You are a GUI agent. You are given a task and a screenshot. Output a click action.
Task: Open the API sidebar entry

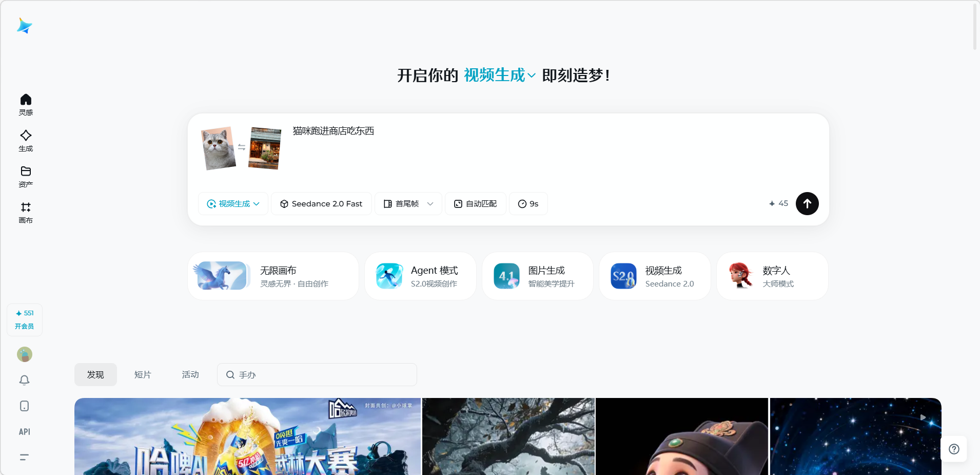tap(25, 432)
